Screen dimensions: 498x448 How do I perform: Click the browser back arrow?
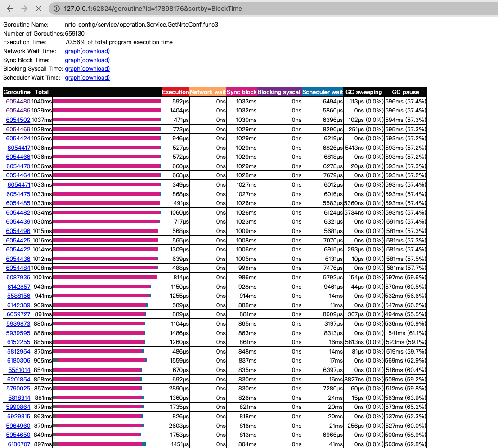tap(9, 9)
